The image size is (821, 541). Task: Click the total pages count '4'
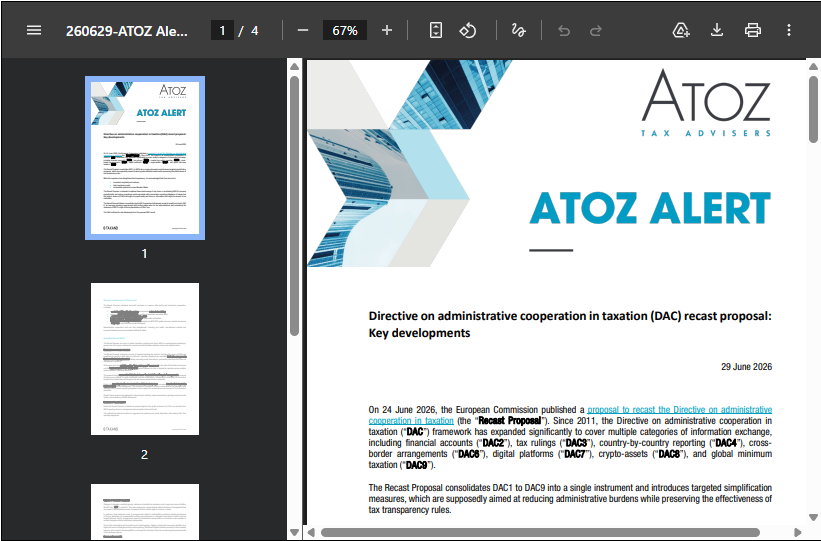click(254, 31)
